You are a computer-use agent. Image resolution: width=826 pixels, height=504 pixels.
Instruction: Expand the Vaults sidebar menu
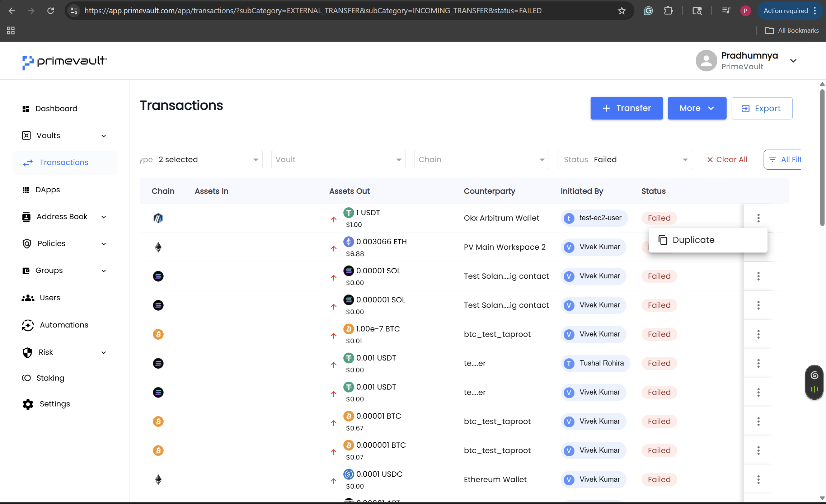pos(65,136)
